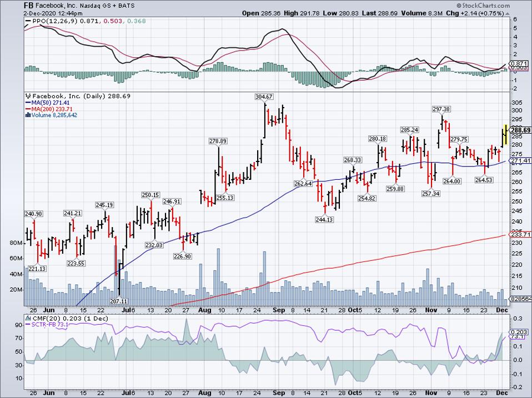532x398 pixels.
Task: Click the 255.13 low price label
Action: (x=225, y=198)
